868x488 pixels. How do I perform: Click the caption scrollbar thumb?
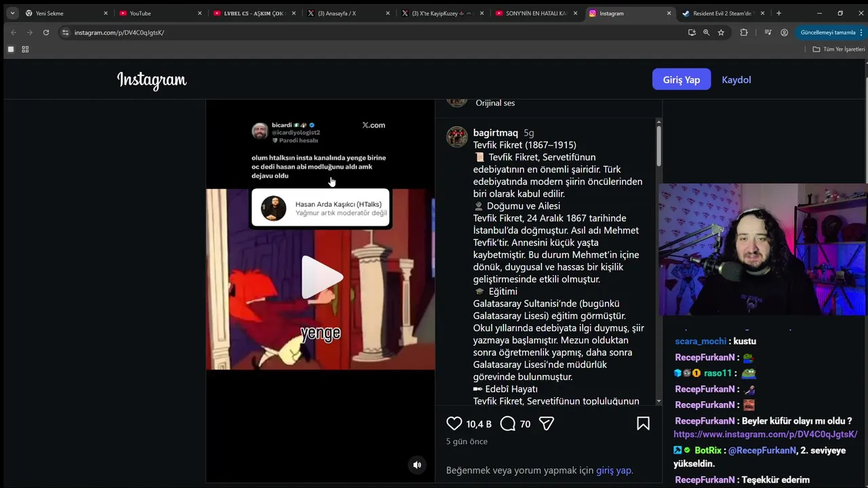pos(658,146)
